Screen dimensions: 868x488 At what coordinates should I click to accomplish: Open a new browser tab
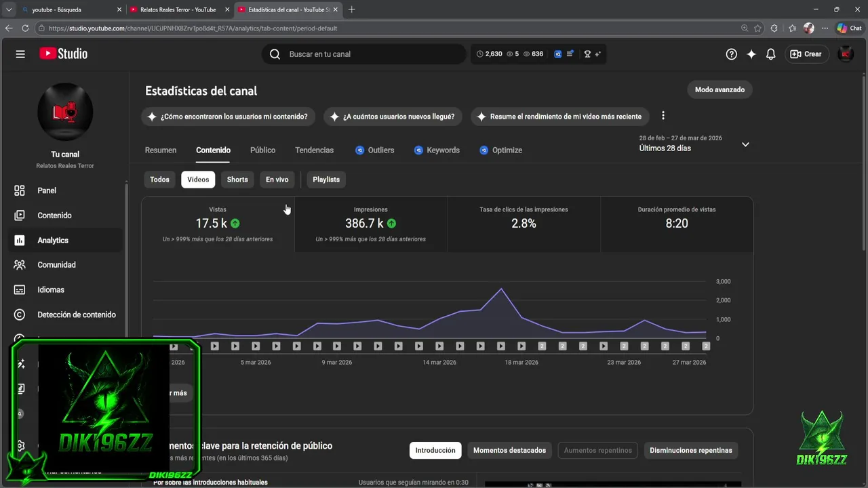point(351,9)
